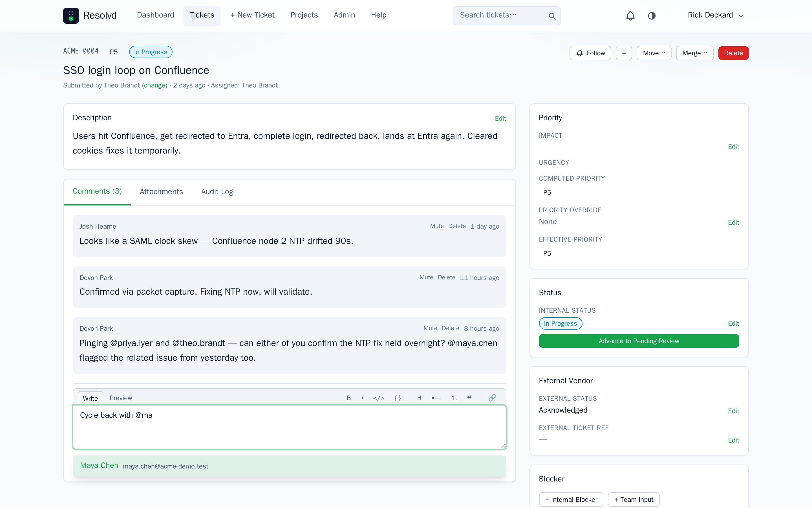The image size is (812, 508).
Task: Click the (change) submitter link
Action: click(x=155, y=85)
